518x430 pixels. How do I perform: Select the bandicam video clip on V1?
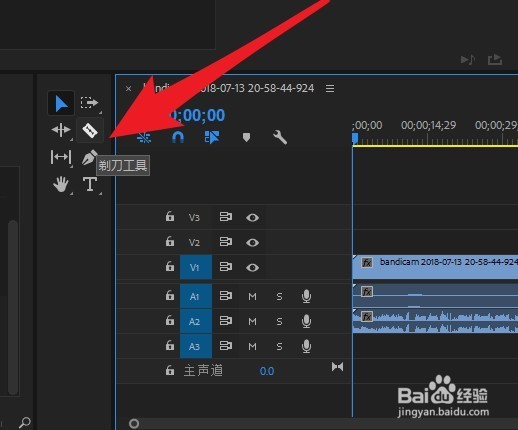click(x=435, y=267)
